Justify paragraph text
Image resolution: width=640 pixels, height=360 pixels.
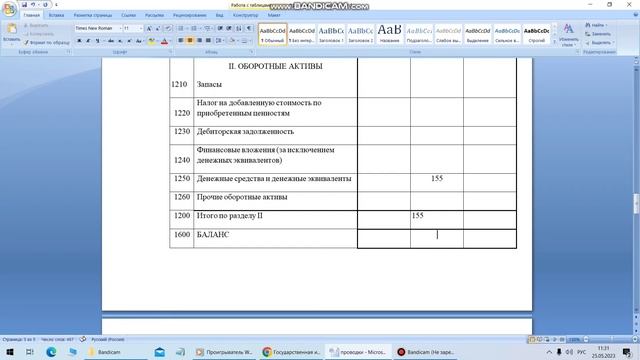pos(208,40)
